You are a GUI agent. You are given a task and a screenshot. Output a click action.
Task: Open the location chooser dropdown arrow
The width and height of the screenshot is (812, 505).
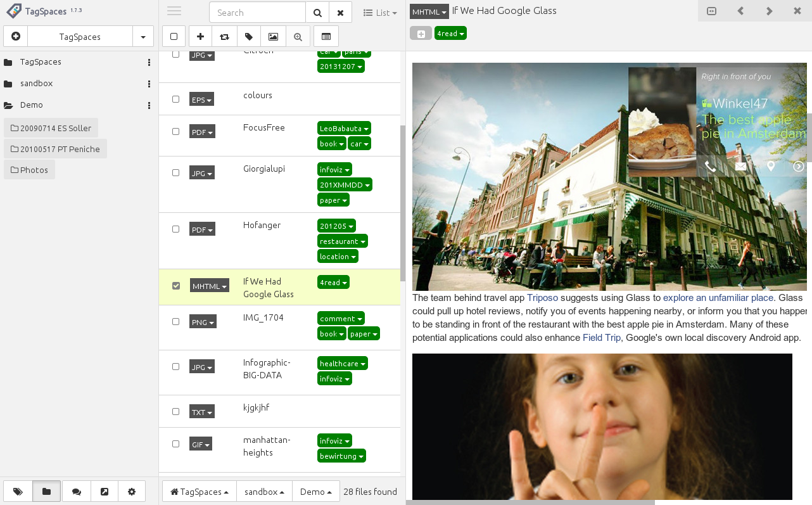click(143, 37)
